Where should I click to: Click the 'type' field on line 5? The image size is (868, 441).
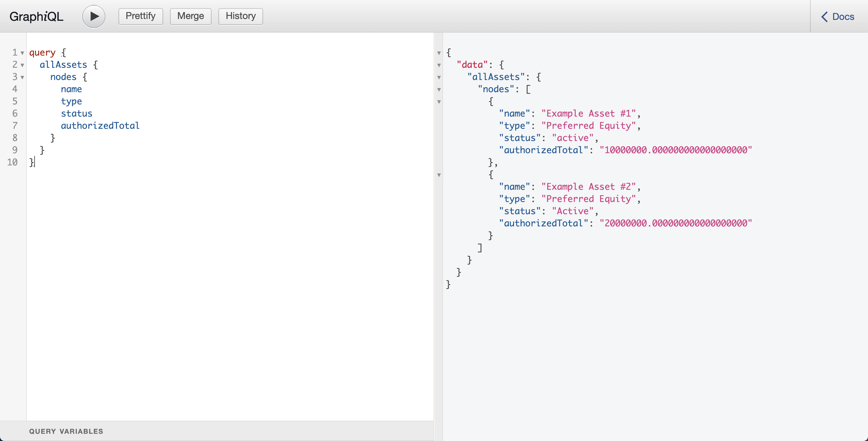(71, 101)
